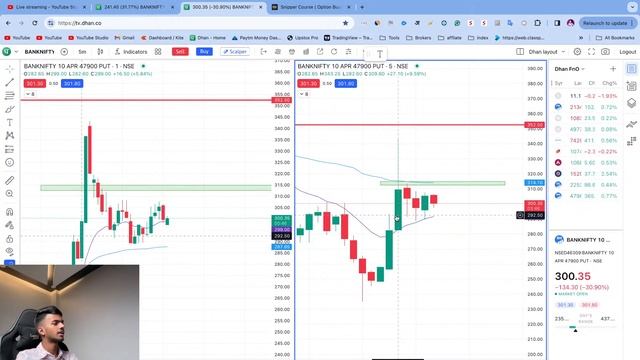Click the sliders settings icon in toolbar
The height and width of the screenshot is (360, 640).
[348, 52]
